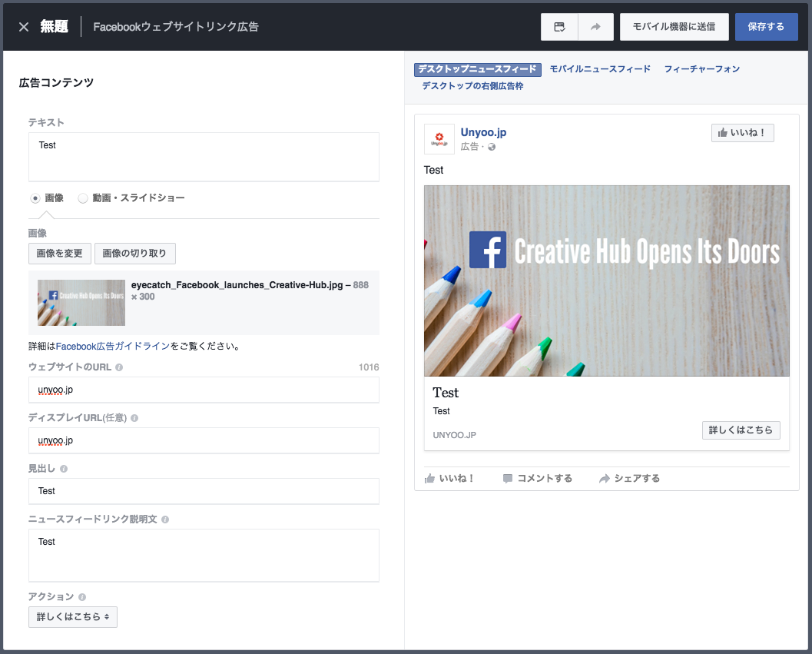This screenshot has height=654, width=812.
Task: Click the ディスプレイURL input field
Action: click(x=204, y=440)
